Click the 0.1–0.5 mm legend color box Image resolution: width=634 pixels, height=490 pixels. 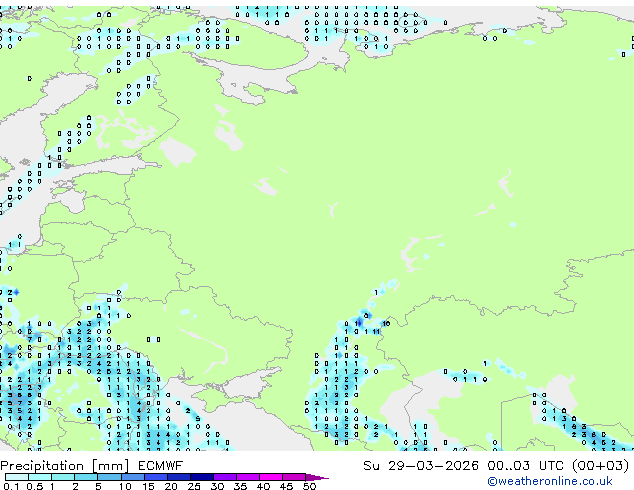(x=17, y=477)
